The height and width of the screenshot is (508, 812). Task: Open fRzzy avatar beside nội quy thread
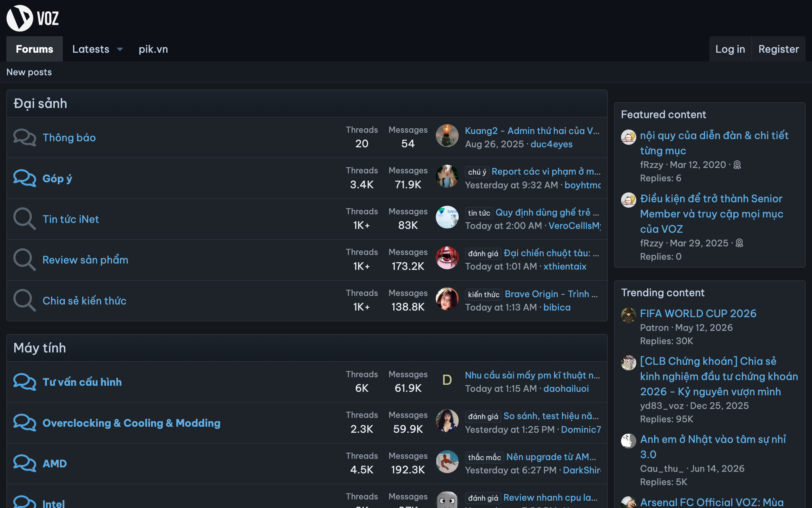[628, 137]
